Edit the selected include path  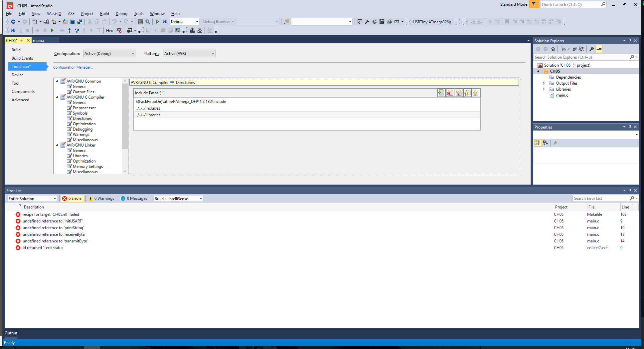[x=459, y=93]
